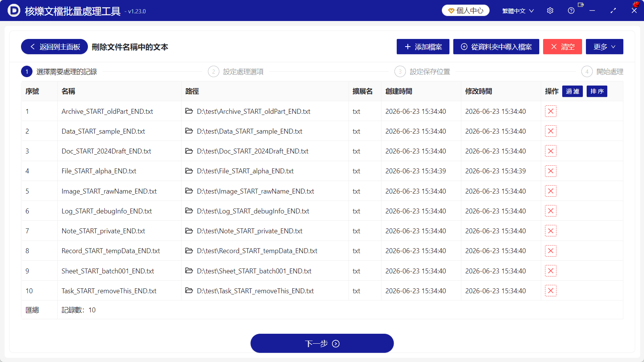Click creation time 2026-06-23 15:34:39
Screen dimensions: 644x362
[x=415, y=171]
